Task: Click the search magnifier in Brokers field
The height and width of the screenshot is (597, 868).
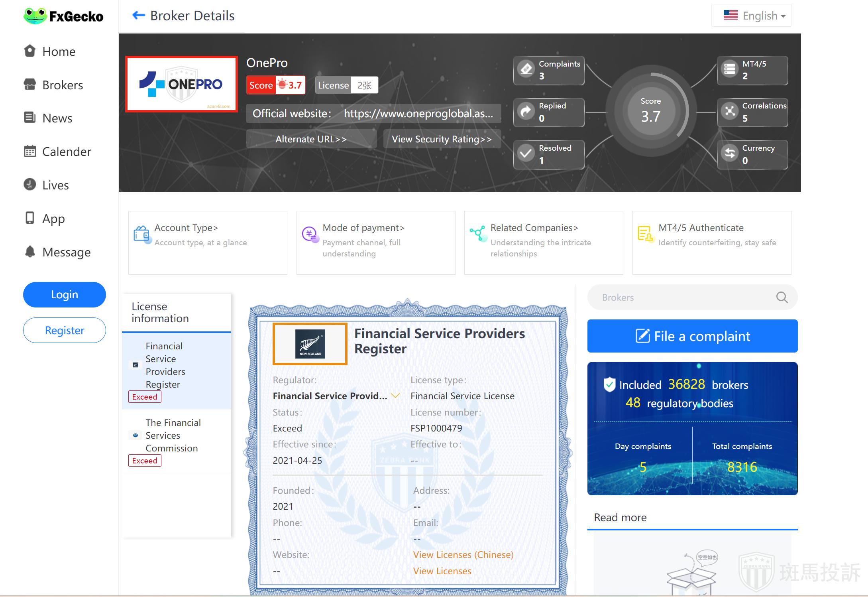Action: click(782, 297)
